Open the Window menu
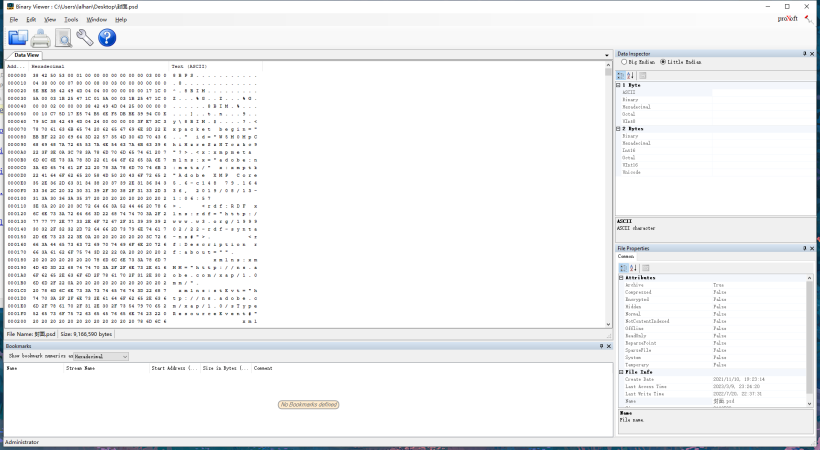 (x=96, y=19)
